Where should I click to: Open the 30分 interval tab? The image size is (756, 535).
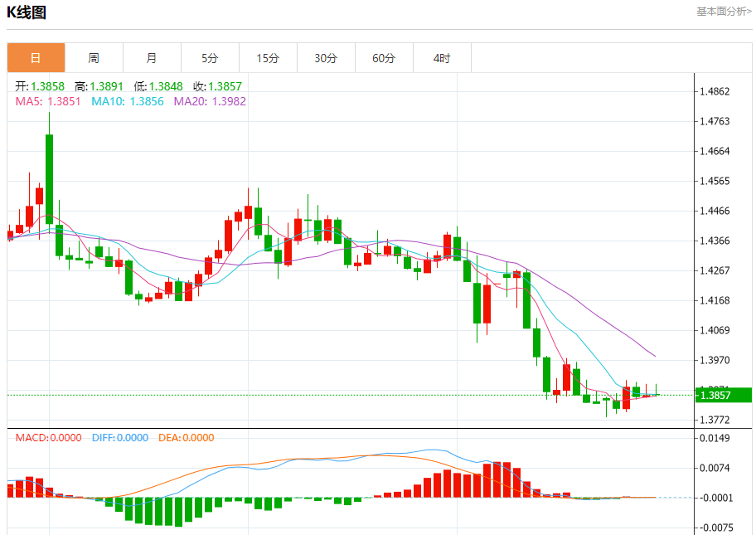(326, 58)
